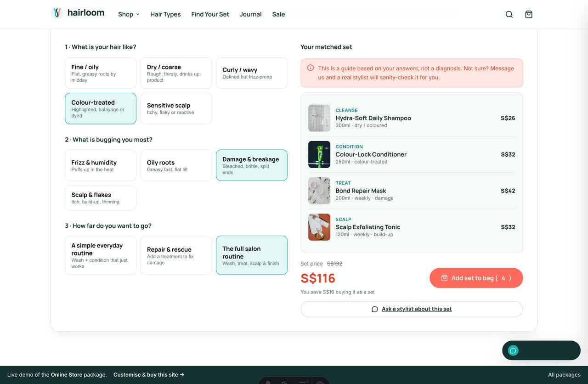Click the S$26 shampoo price
The image size is (588, 384).
(508, 118)
